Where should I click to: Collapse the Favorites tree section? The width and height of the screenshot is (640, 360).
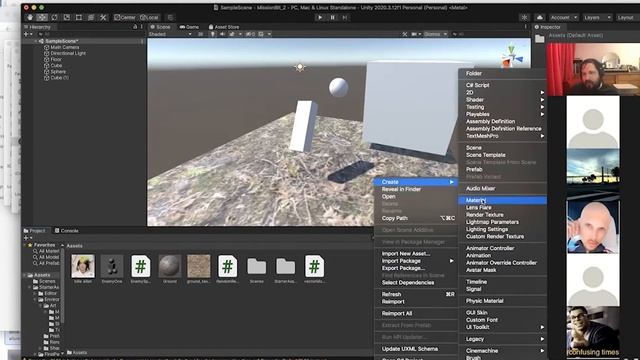coord(24,245)
